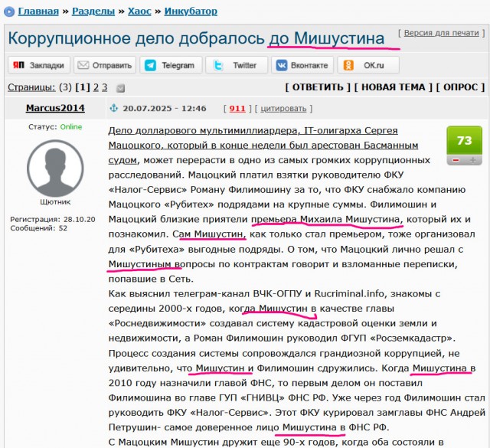Click the topic title Коррупционное дело добралось до Мишустина

pyautogui.click(x=196, y=38)
